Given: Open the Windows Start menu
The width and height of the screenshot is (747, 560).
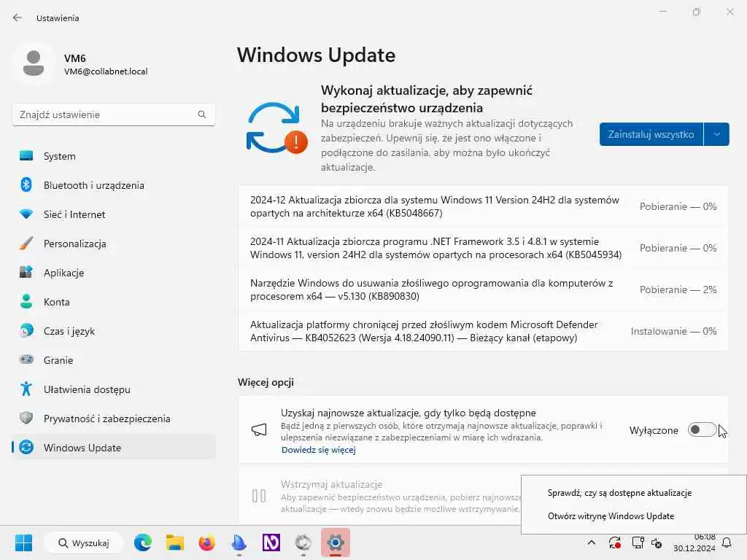Looking at the screenshot, I should 23,542.
